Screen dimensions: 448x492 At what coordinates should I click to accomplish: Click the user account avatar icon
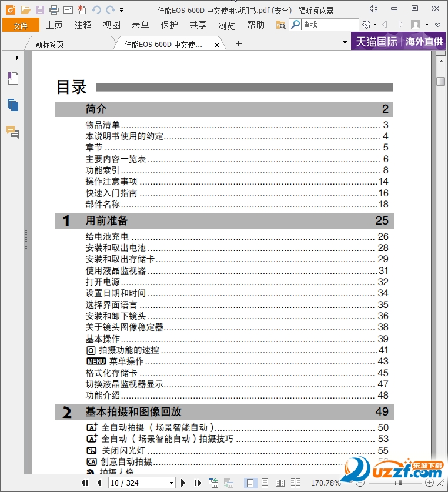(416, 25)
